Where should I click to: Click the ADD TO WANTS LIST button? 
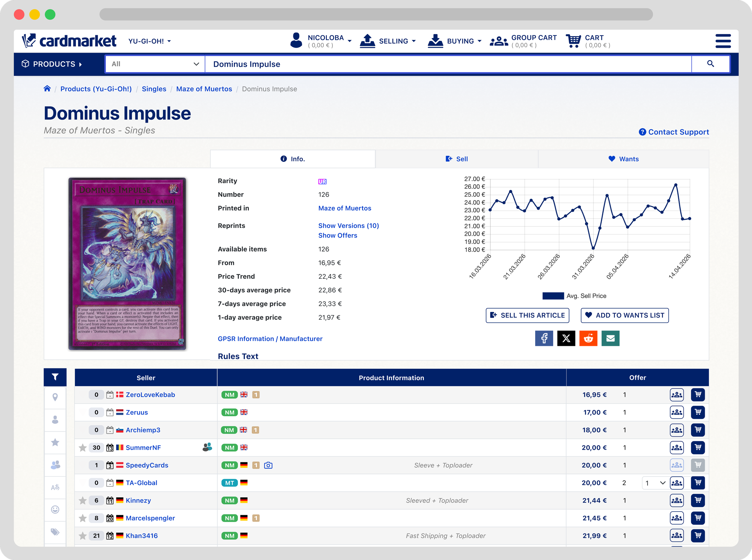tap(624, 315)
